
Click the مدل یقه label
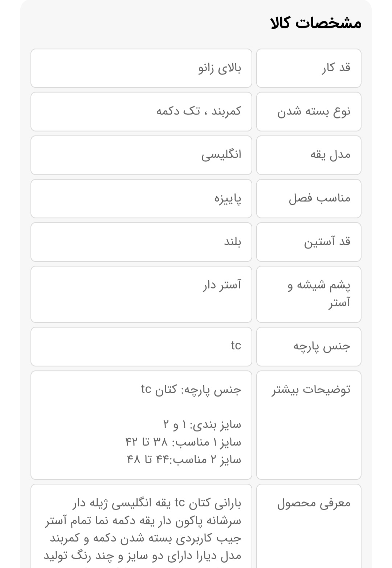[330, 155]
